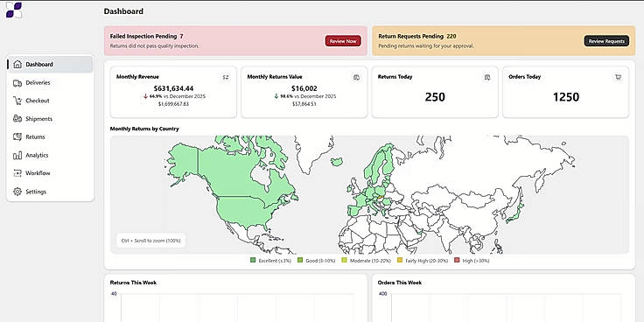Click Iceland on the map

(x=337, y=162)
